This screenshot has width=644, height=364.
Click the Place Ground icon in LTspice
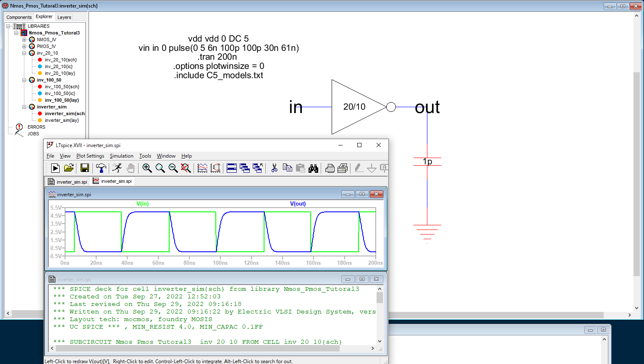coord(372,168)
